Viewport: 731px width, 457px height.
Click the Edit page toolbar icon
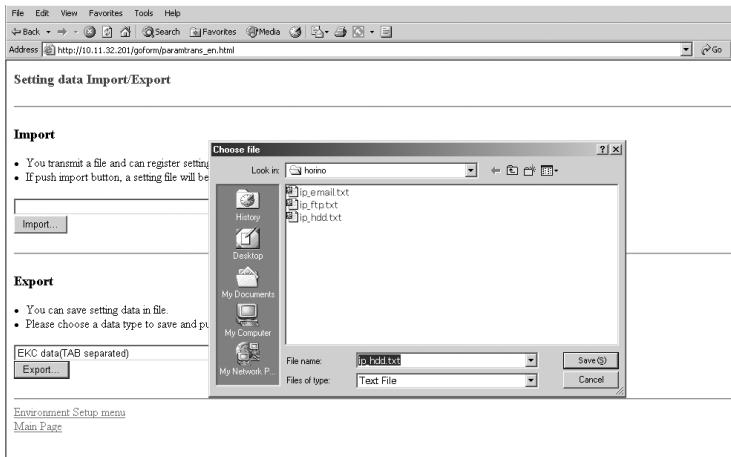pyautogui.click(x=359, y=32)
